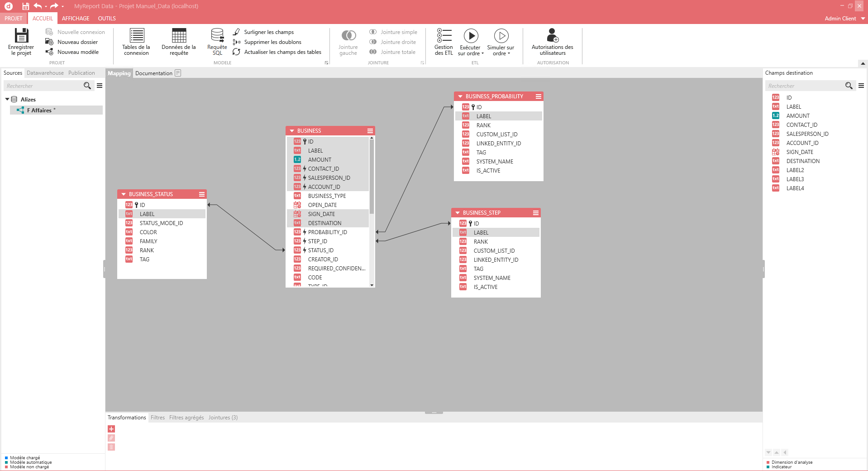
Task: Collapse the Alizes tree node
Action: 7,99
